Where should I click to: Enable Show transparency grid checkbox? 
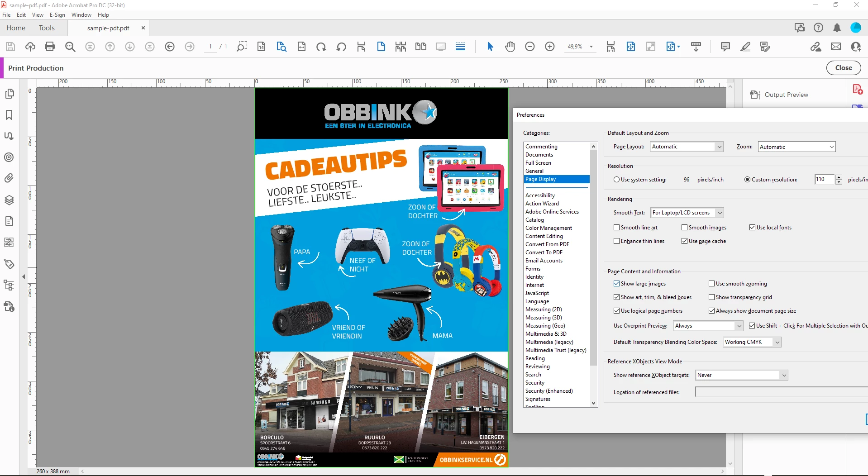click(x=711, y=297)
